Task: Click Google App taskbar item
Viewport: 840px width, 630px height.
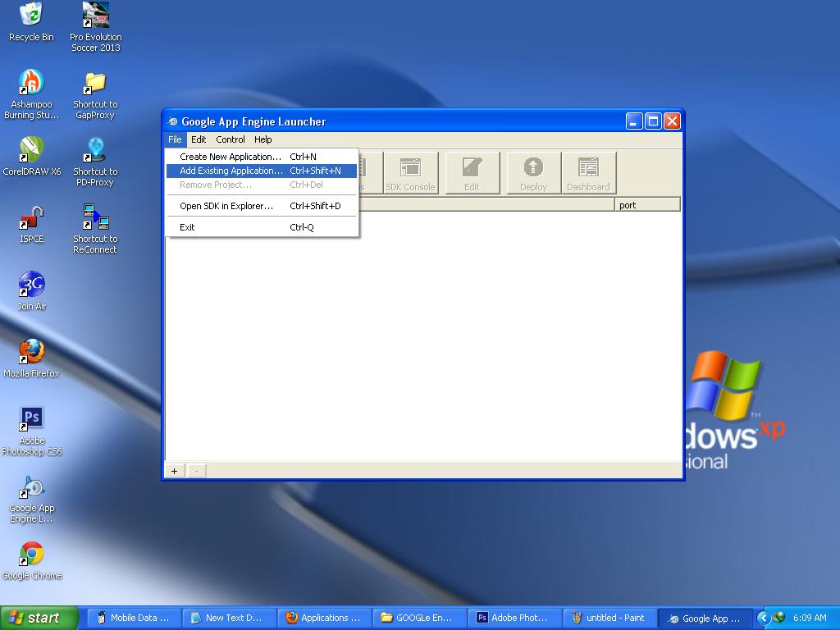Action: (x=705, y=619)
